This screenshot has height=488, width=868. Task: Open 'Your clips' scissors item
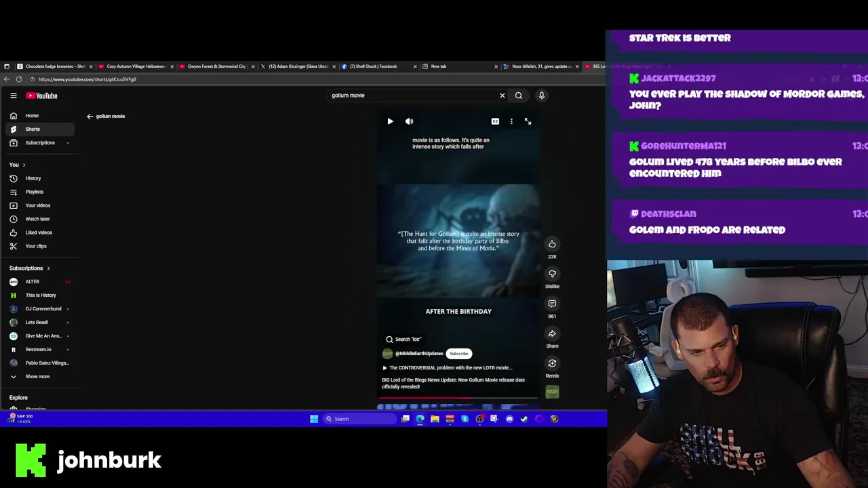pyautogui.click(x=39, y=246)
